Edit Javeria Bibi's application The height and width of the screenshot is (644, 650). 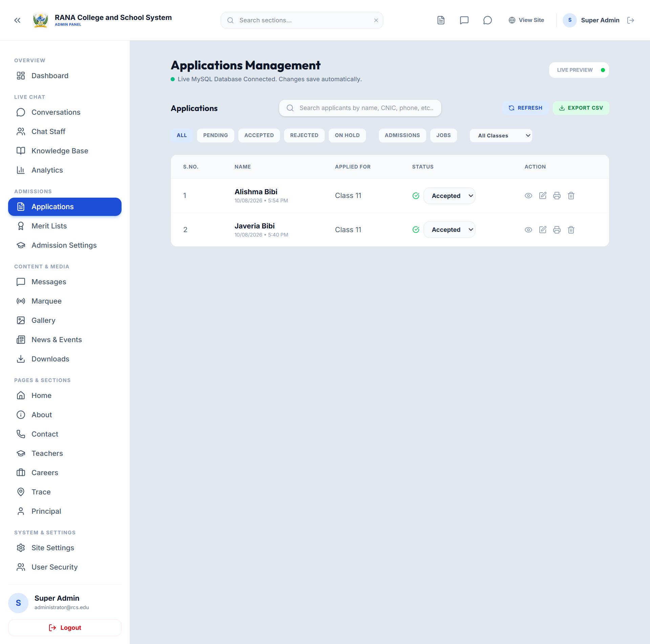click(x=543, y=230)
